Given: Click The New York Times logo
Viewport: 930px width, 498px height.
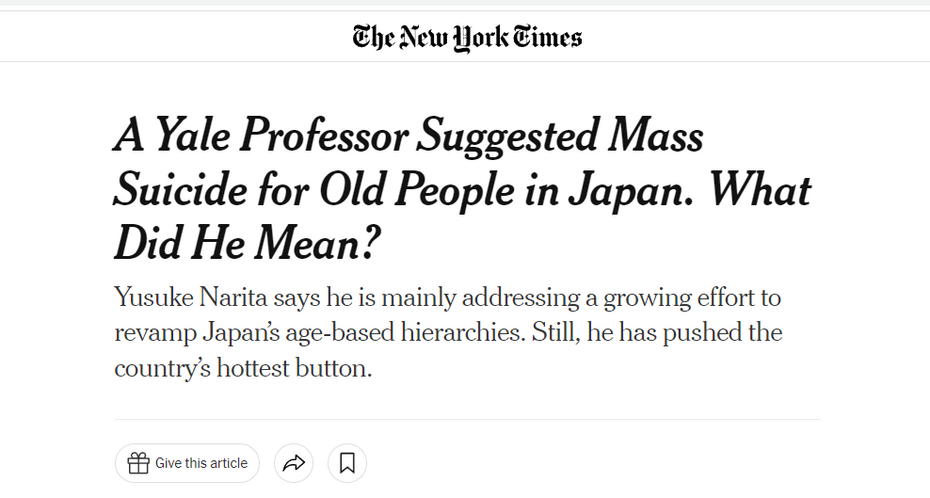Looking at the screenshot, I should tap(467, 37).
